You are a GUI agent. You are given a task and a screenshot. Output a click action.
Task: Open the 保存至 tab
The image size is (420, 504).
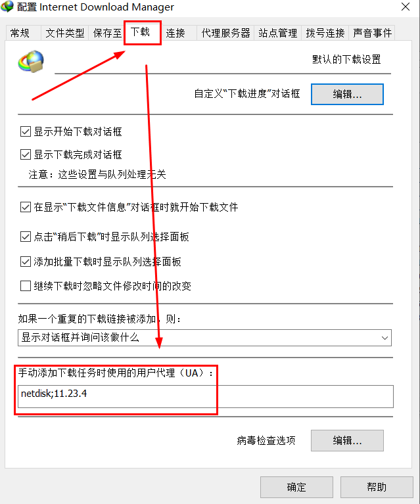click(x=106, y=33)
